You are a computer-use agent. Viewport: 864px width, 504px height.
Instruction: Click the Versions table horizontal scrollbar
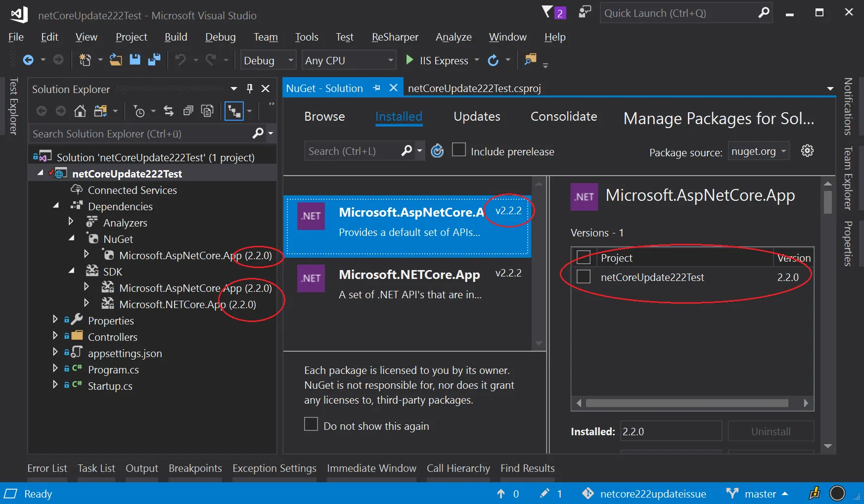[x=687, y=403]
